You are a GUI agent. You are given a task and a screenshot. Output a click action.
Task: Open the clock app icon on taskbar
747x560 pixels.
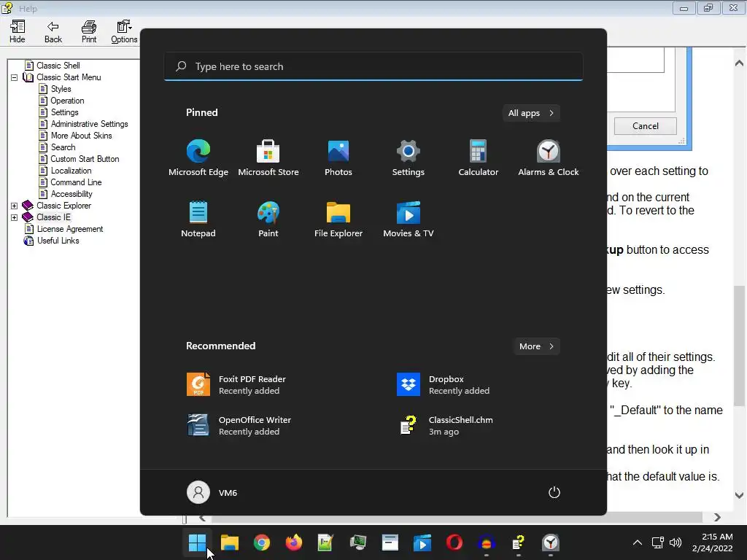click(551, 542)
